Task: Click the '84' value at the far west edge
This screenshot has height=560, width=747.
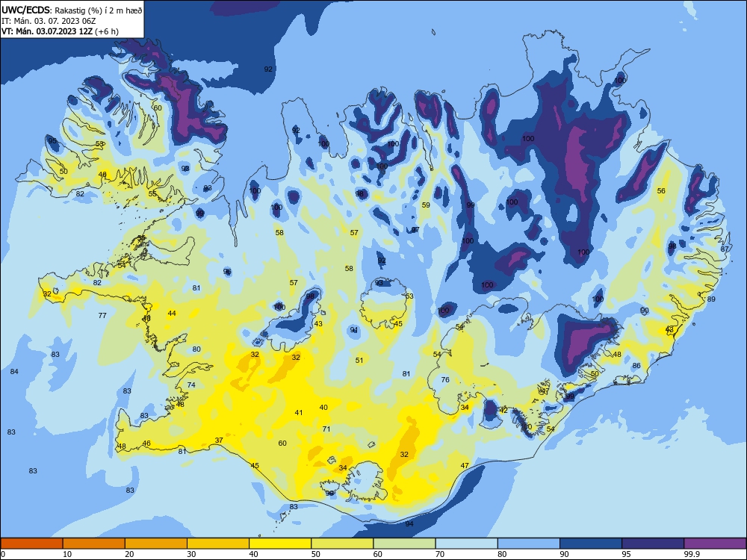Action: point(14,371)
